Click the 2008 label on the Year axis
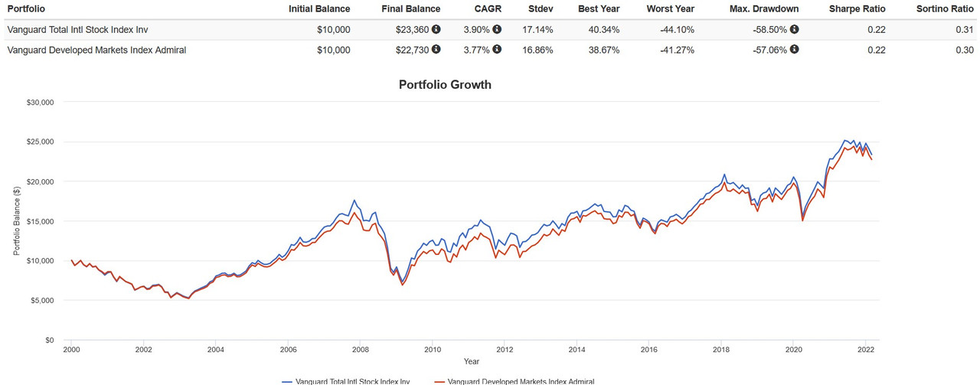 click(x=359, y=349)
